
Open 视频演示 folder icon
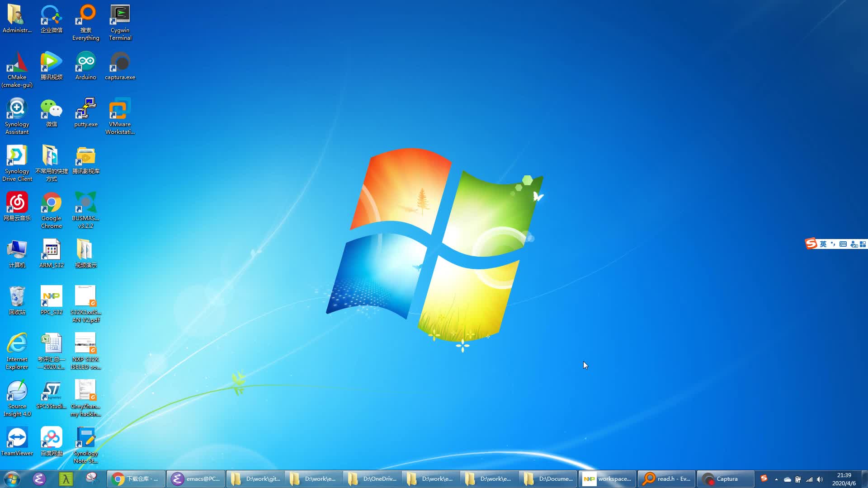tap(86, 254)
